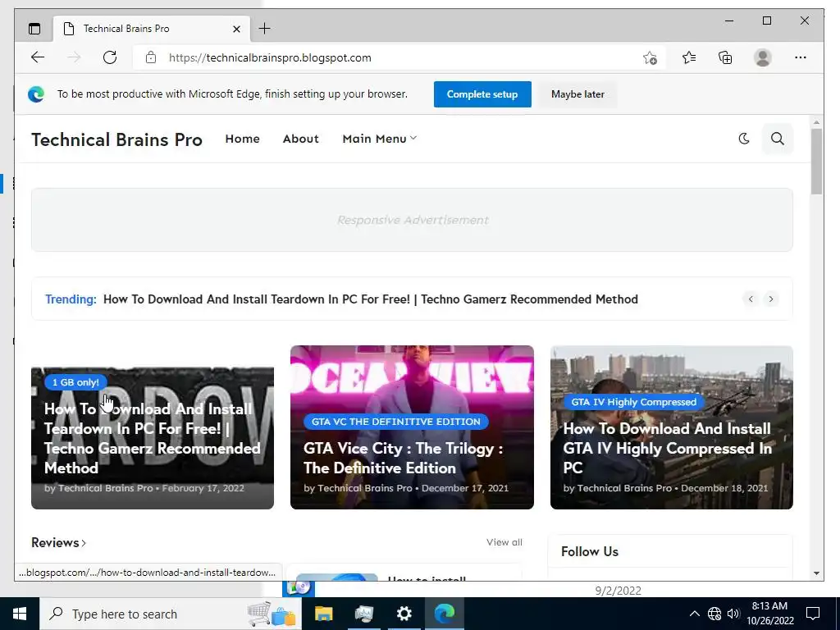
Task: Toggle dark mode moon icon on site
Action: [x=743, y=139]
